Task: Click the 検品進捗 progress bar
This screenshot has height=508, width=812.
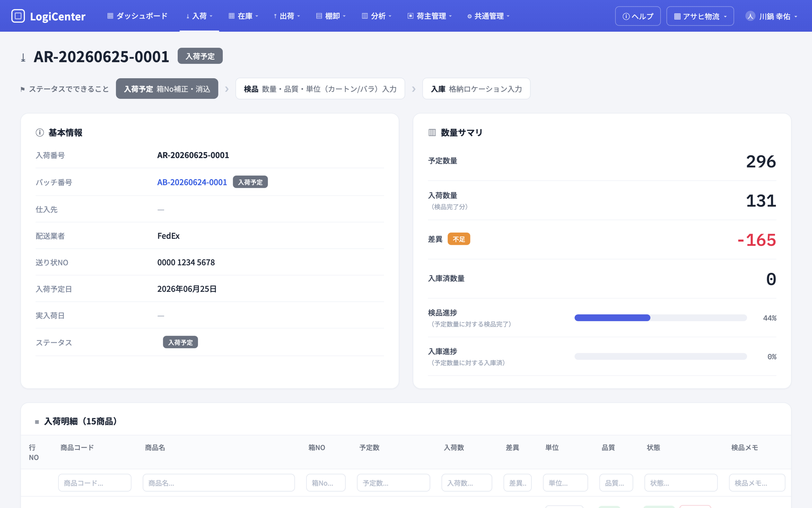Action: coord(660,318)
